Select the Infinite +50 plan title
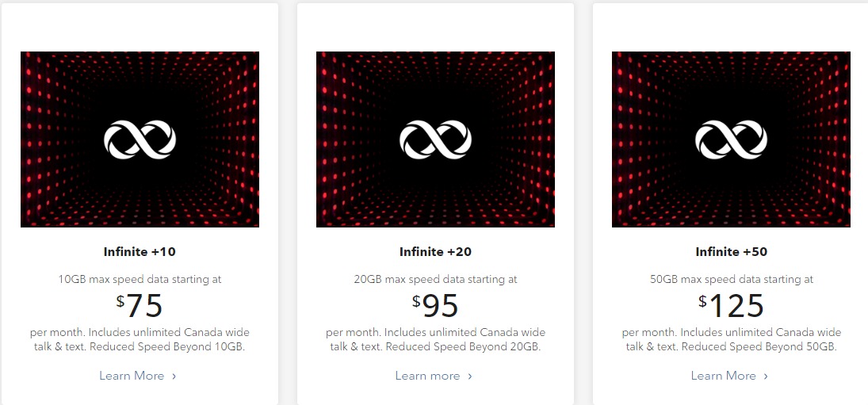868x405 pixels. pos(732,252)
